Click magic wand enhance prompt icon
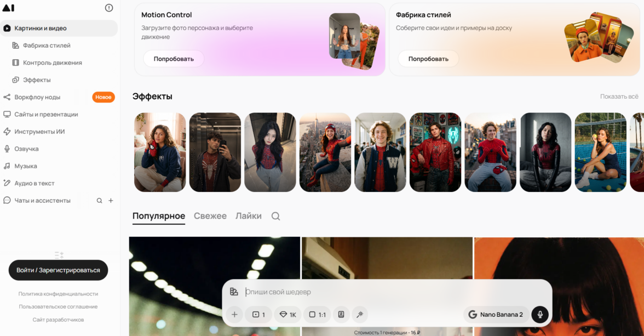Image resolution: width=644 pixels, height=336 pixels. (x=360, y=315)
